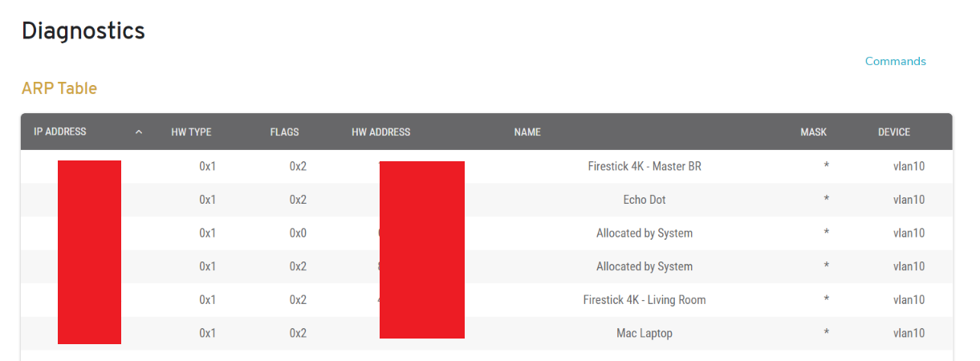This screenshot has height=361, width=980.
Task: Sort by the Mask column header
Action: click(x=813, y=132)
